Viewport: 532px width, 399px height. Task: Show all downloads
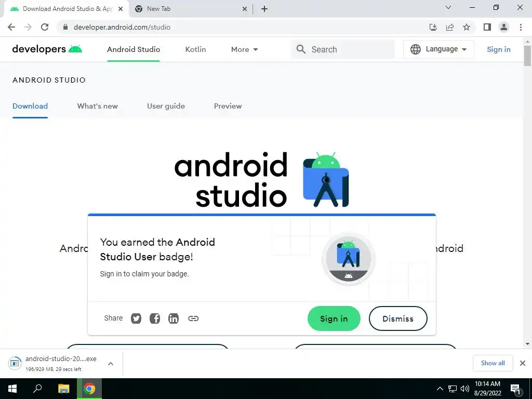[493, 363]
